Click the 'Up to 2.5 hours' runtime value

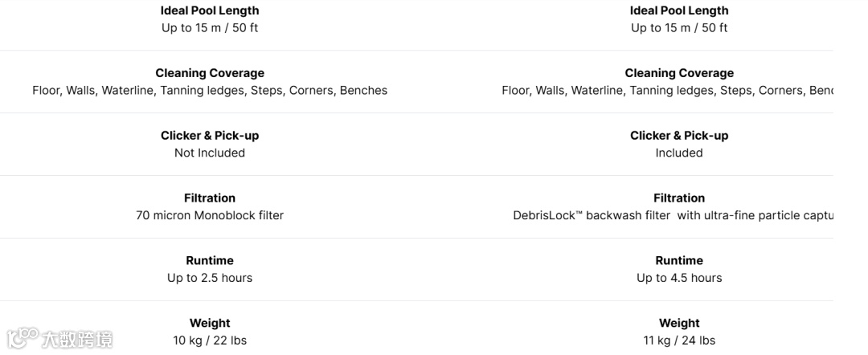[210, 278]
